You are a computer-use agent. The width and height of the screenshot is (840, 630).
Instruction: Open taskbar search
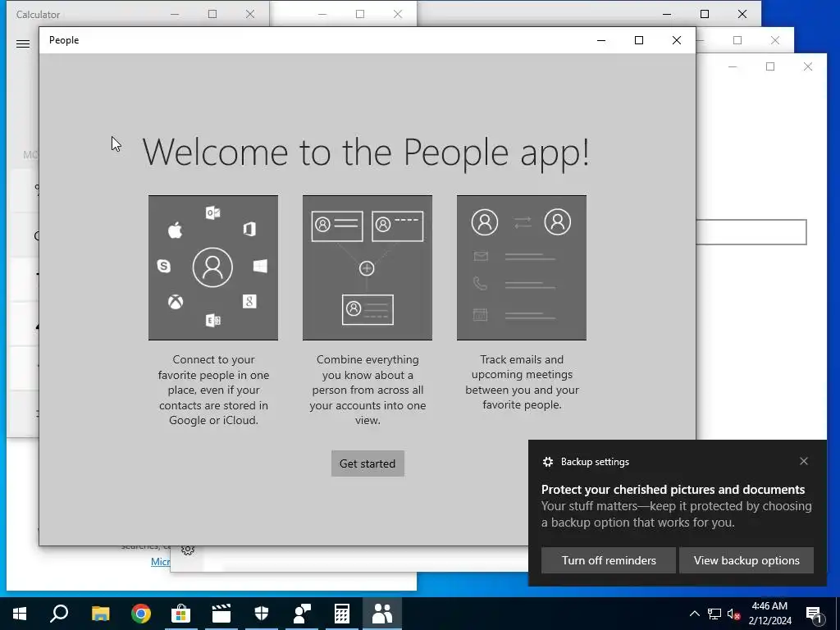click(59, 614)
